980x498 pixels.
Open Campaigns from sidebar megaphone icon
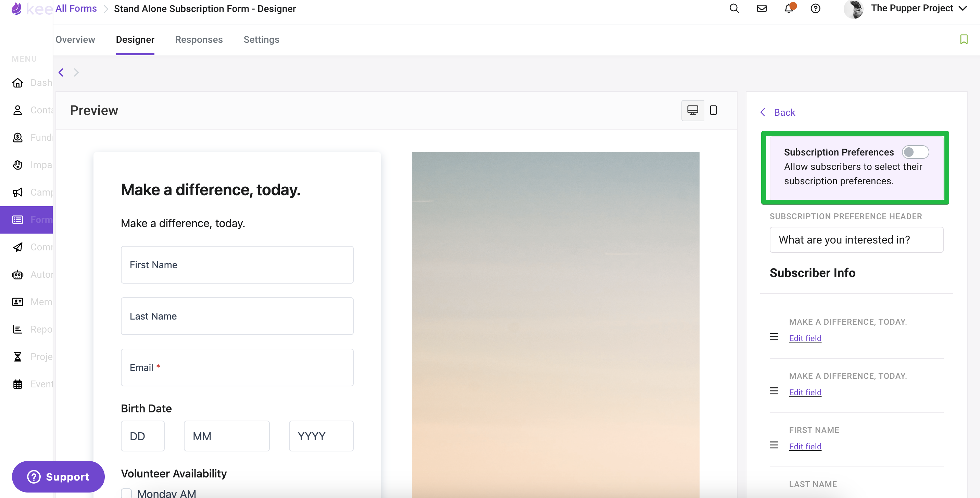[17, 192]
